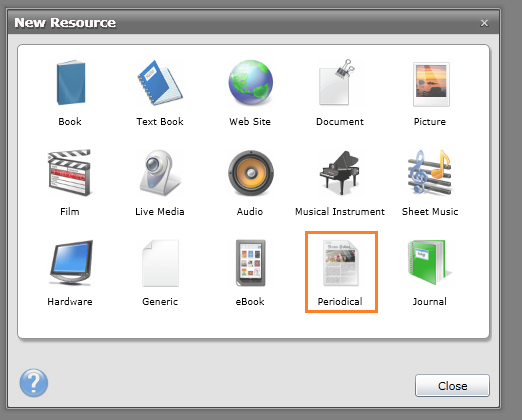Choose the Musical Instrument piano icon
522x420 pixels.
340,173
